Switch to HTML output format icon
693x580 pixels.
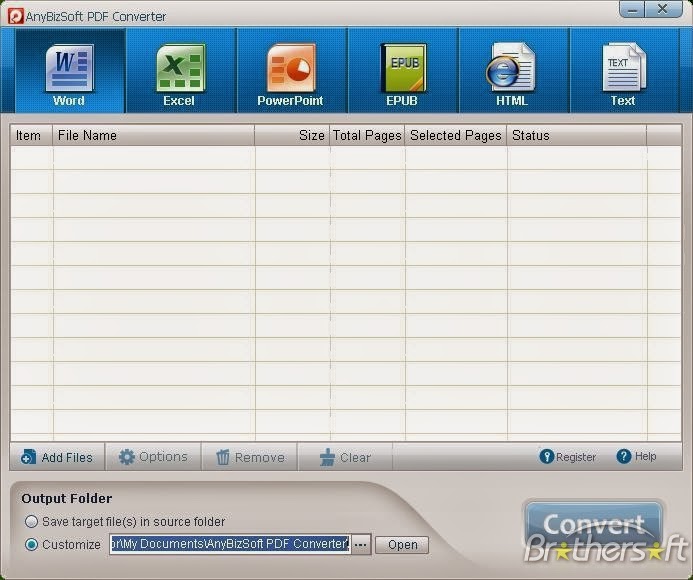tap(514, 71)
